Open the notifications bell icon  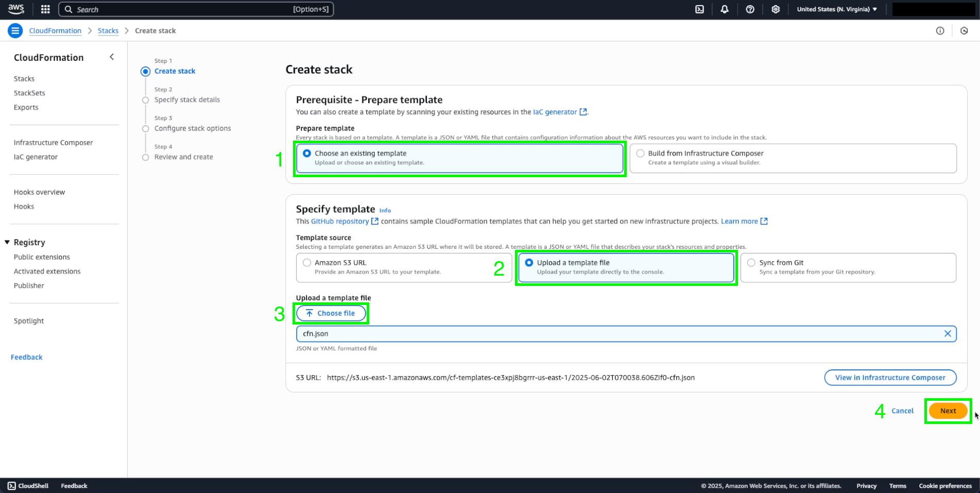click(725, 9)
